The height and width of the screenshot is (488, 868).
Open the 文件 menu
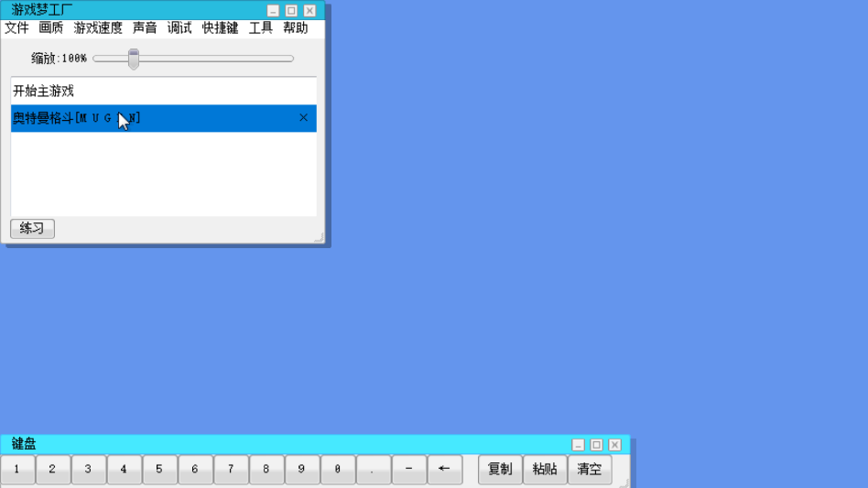tap(16, 28)
